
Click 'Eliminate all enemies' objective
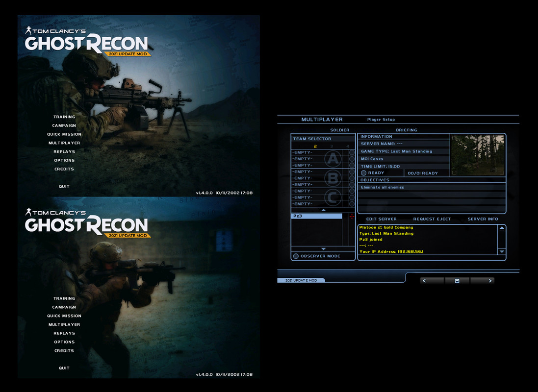pyautogui.click(x=382, y=187)
